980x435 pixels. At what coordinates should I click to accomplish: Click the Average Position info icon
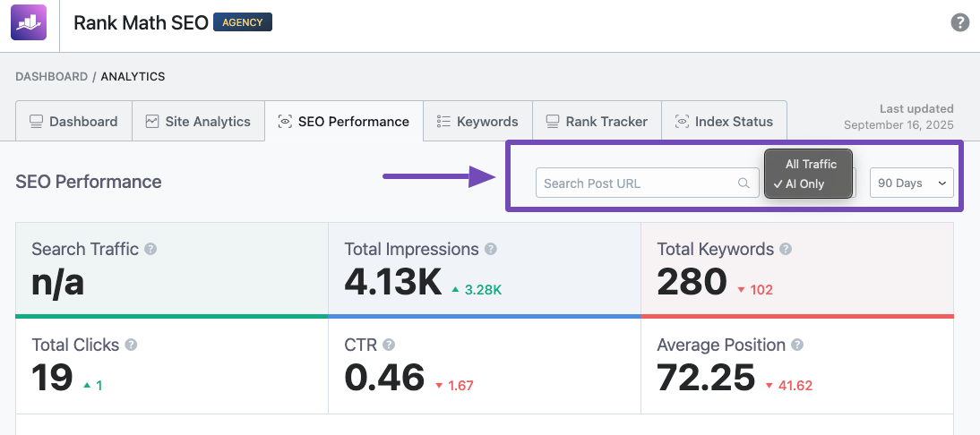[796, 345]
